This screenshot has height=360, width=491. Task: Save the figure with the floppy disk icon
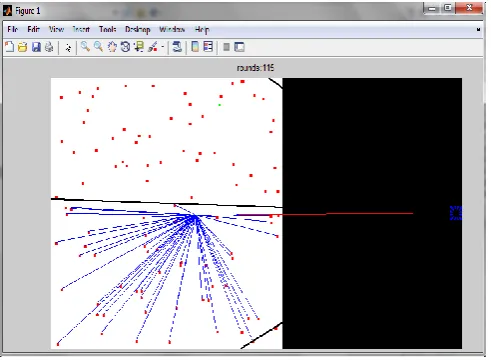(x=36, y=47)
